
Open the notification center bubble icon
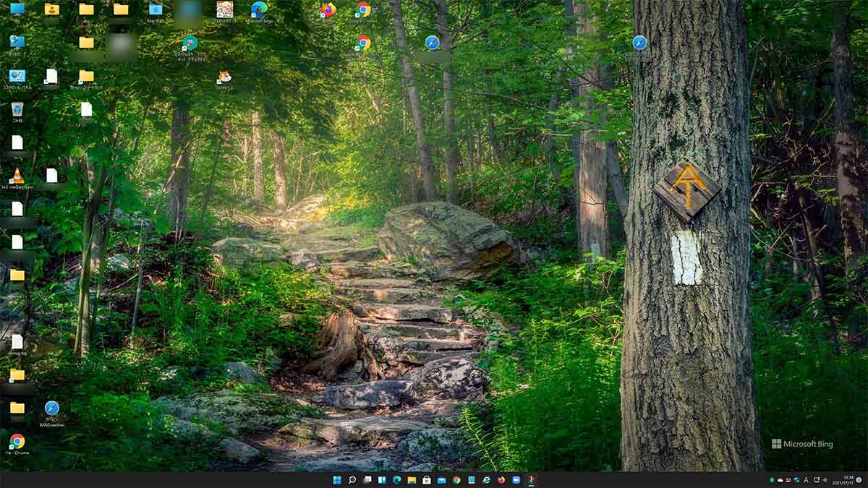click(859, 480)
